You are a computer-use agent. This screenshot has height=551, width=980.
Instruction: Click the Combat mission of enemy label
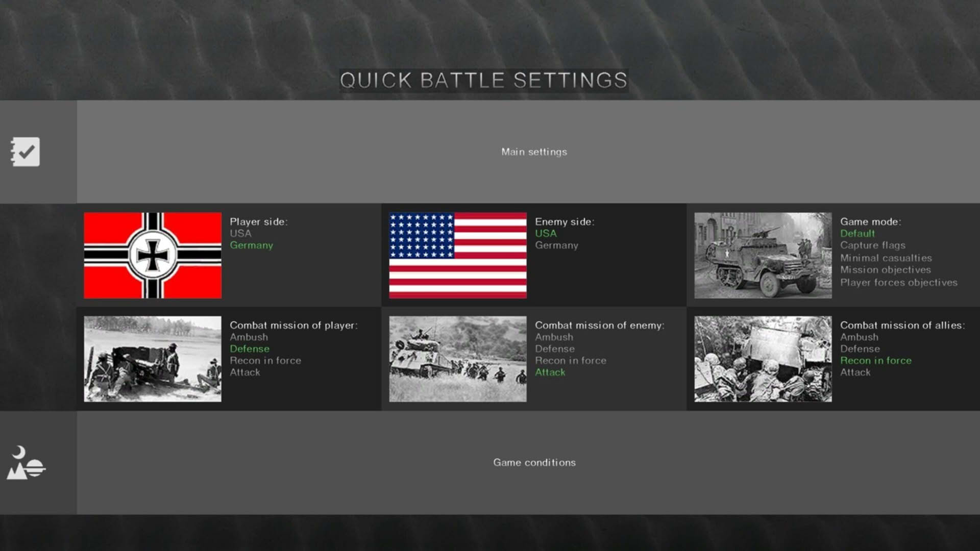[x=600, y=325]
